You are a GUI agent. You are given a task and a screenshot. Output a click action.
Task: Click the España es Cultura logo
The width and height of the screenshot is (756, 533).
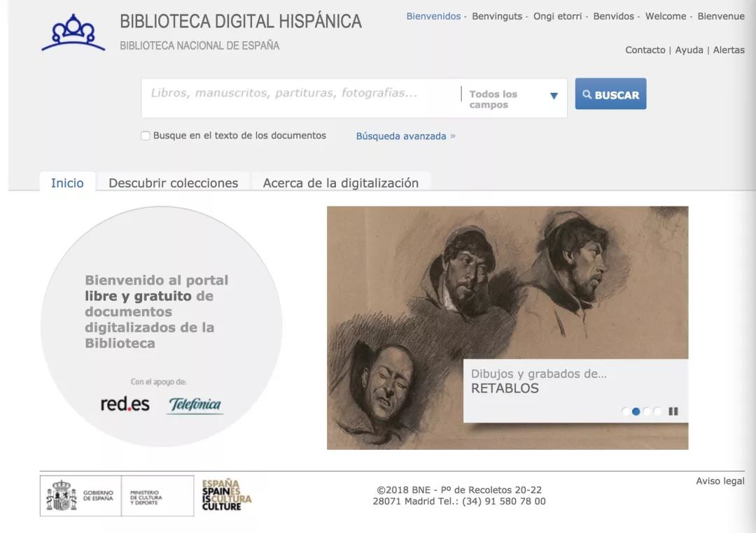coord(227,495)
